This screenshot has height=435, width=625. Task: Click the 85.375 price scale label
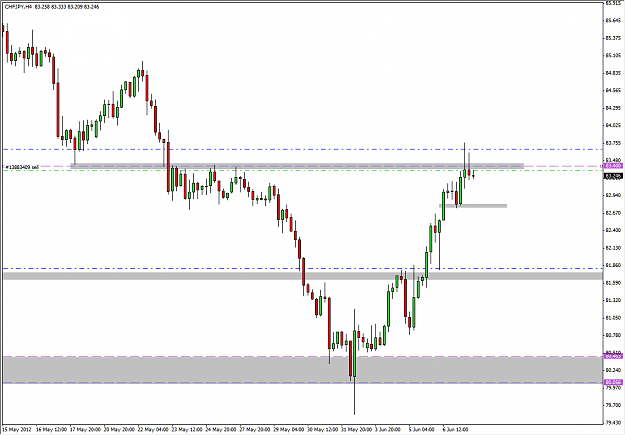(613, 38)
